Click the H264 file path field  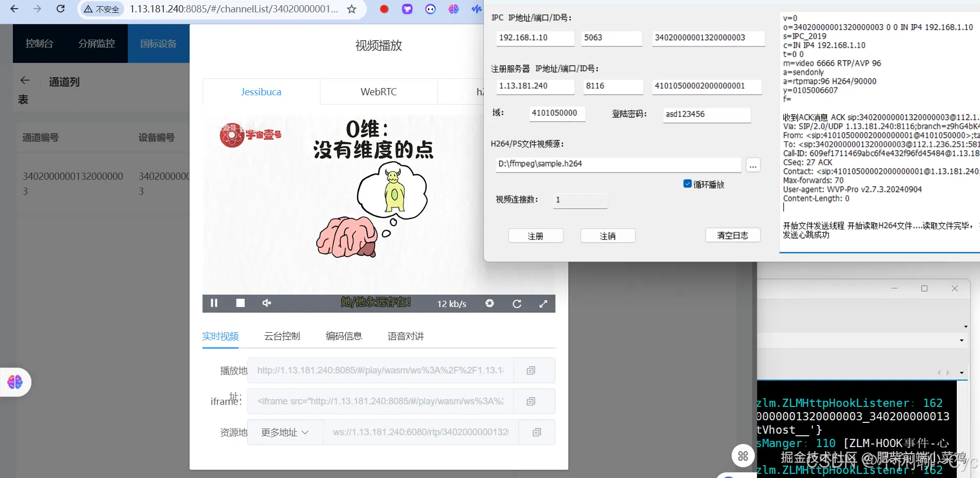[x=618, y=164]
